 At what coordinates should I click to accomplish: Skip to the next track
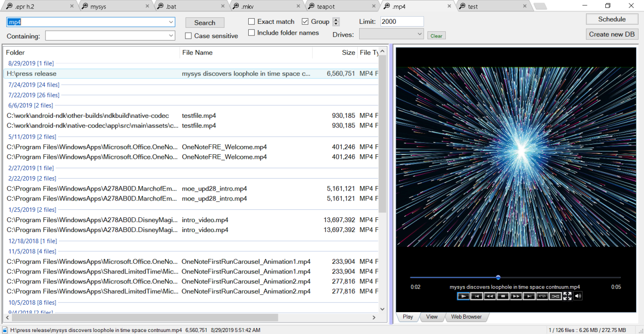[x=529, y=296]
